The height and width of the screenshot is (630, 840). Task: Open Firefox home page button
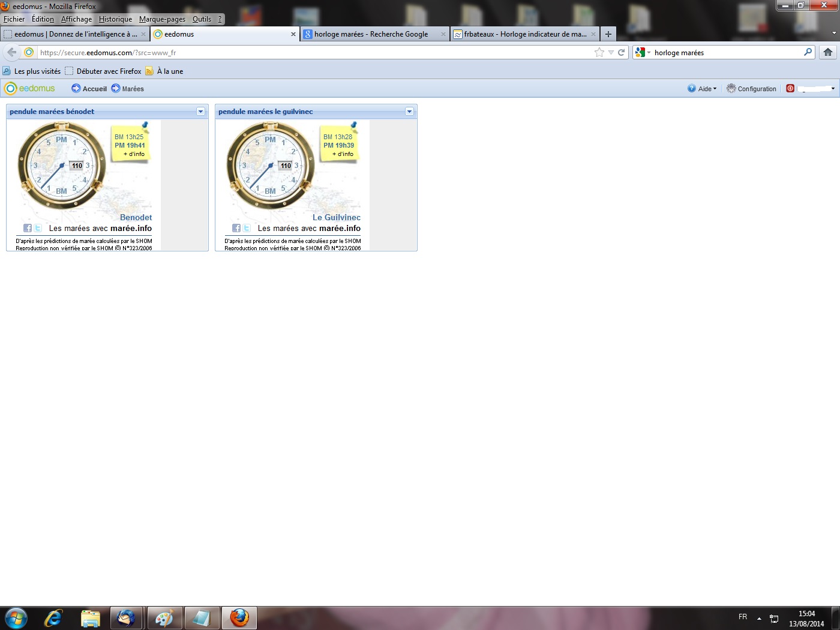click(x=828, y=53)
